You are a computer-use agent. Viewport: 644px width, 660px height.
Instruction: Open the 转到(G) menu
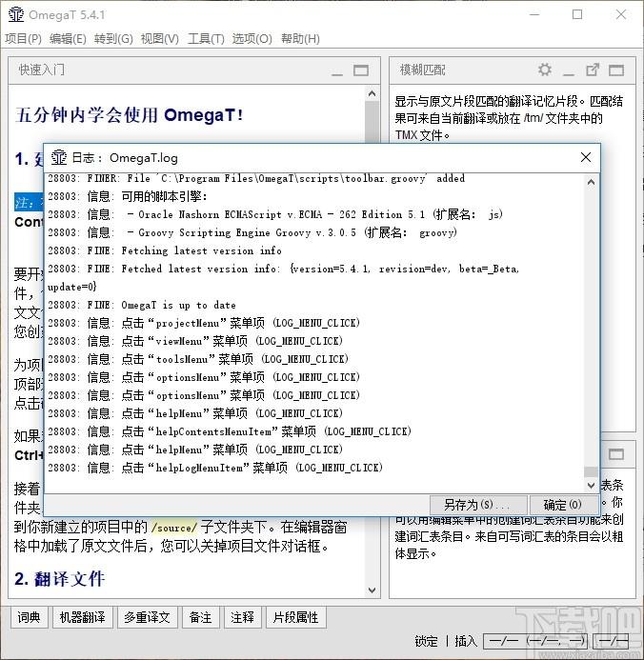coord(113,39)
